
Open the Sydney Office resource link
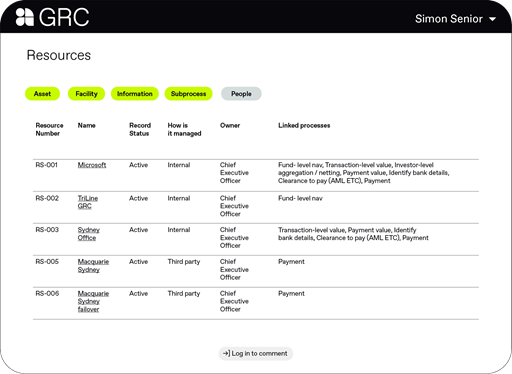click(89, 234)
